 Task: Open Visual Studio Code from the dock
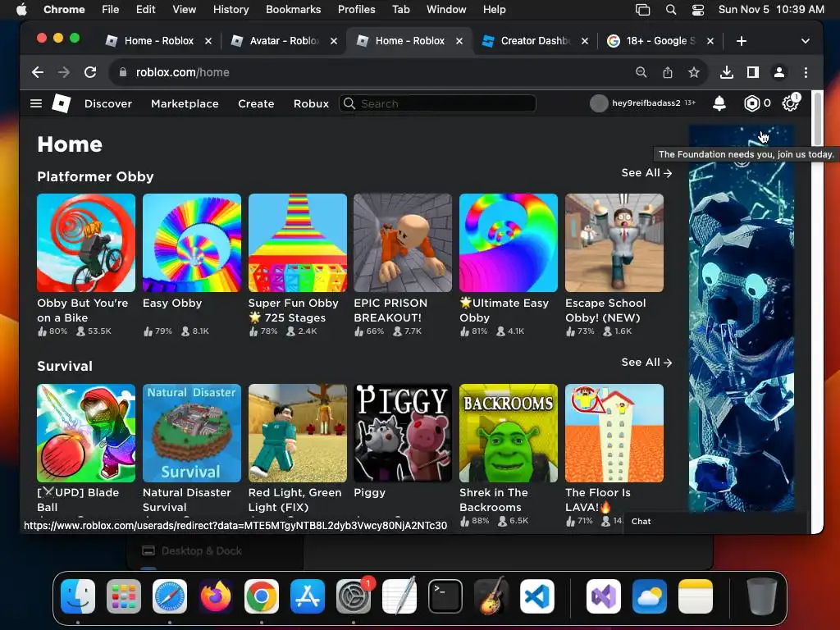(x=537, y=596)
